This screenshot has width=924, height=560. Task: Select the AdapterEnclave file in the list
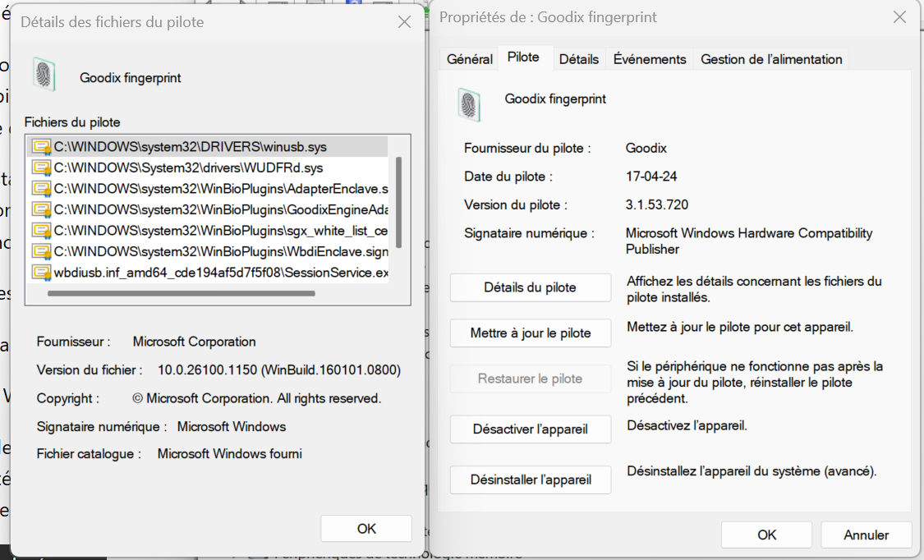208,188
